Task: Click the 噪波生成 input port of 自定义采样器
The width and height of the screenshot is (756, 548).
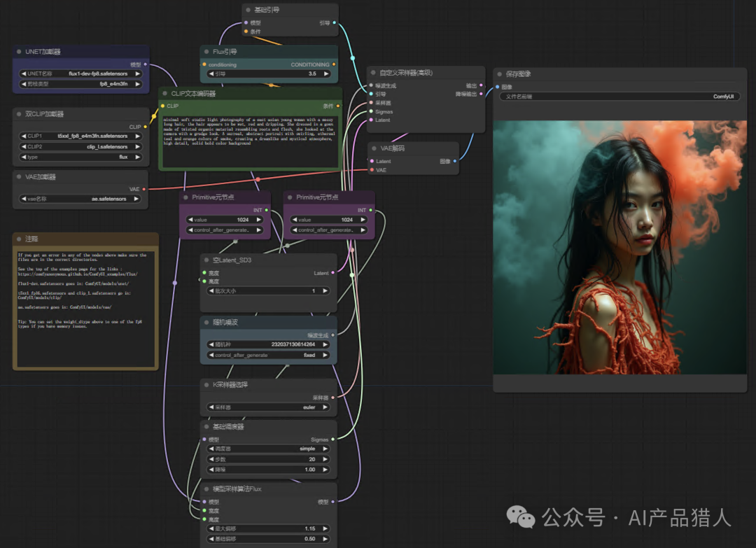Action: point(371,85)
